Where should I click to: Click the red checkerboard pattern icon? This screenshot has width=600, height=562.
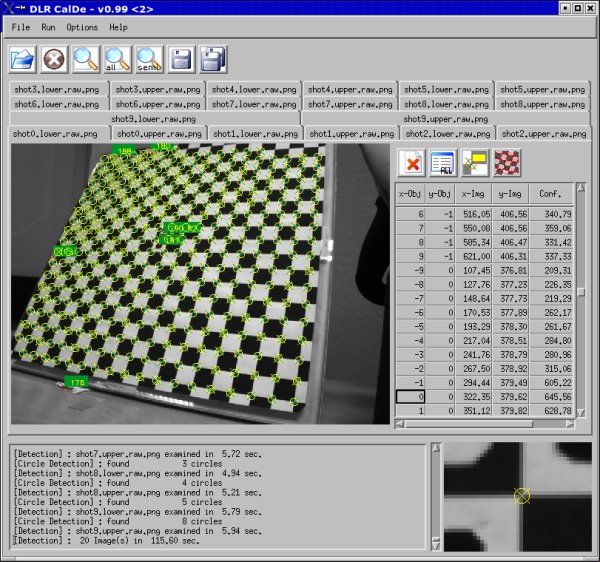[x=507, y=162]
